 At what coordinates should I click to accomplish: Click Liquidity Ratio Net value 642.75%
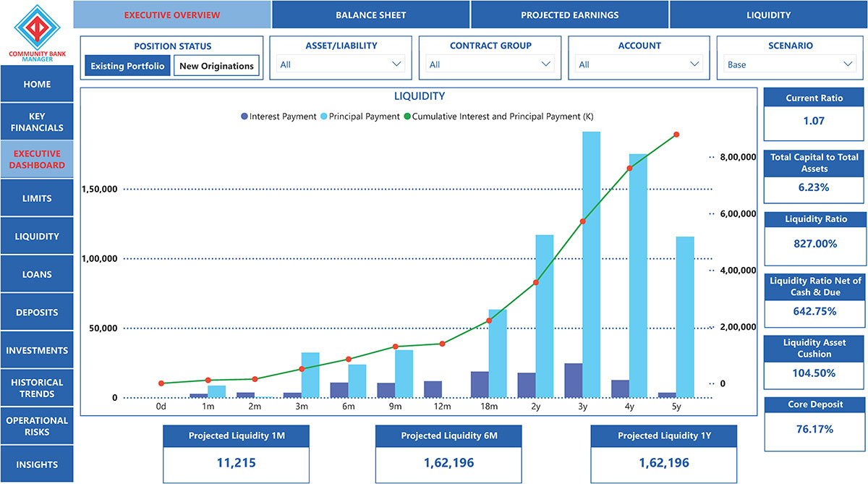pyautogui.click(x=814, y=311)
